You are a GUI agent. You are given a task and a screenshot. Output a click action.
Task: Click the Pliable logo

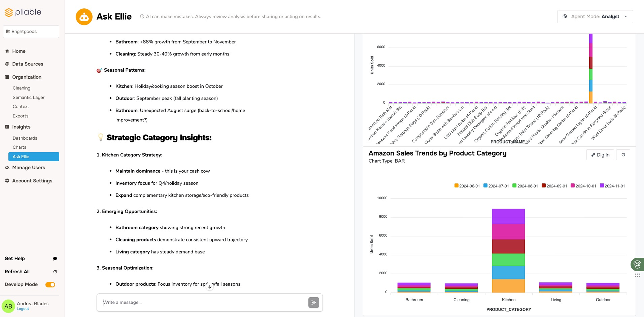[x=23, y=12]
